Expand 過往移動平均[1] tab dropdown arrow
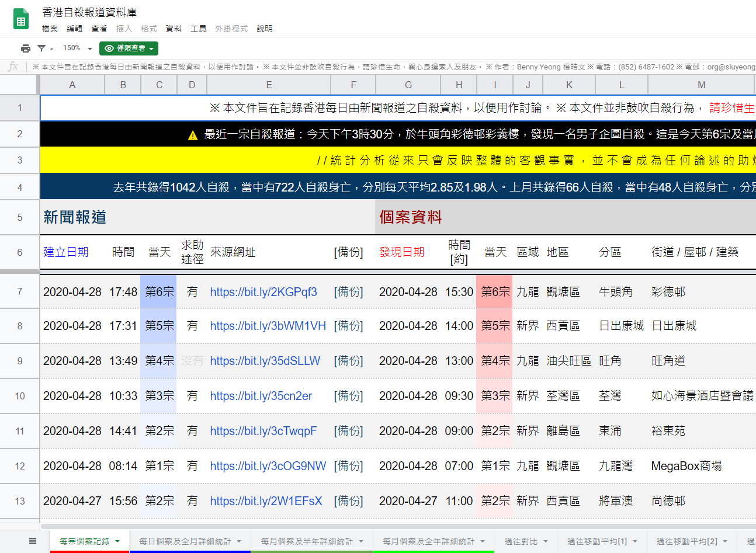Screen dimensions: 756x553 (x=635, y=541)
